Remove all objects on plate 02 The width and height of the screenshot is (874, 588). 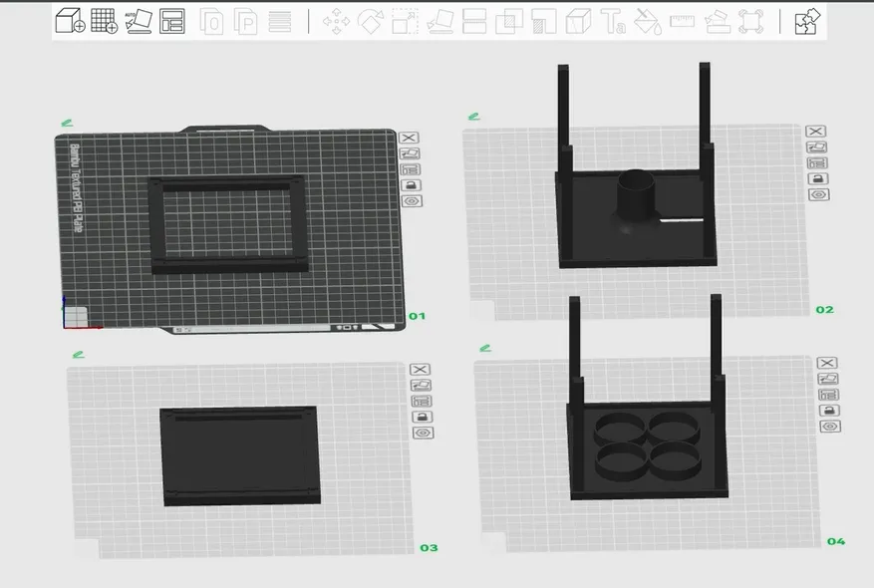click(815, 131)
